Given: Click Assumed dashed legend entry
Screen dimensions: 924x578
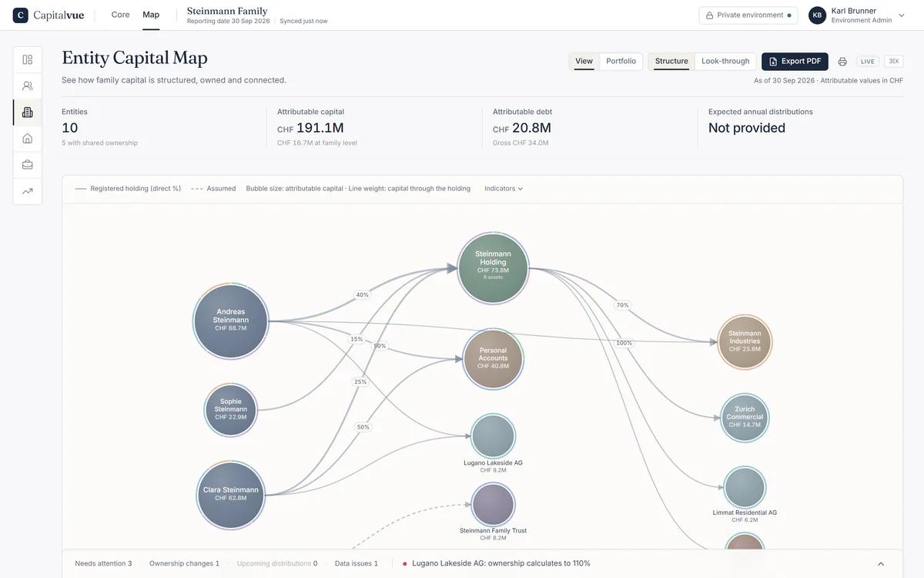Looking at the screenshot, I should tap(213, 189).
